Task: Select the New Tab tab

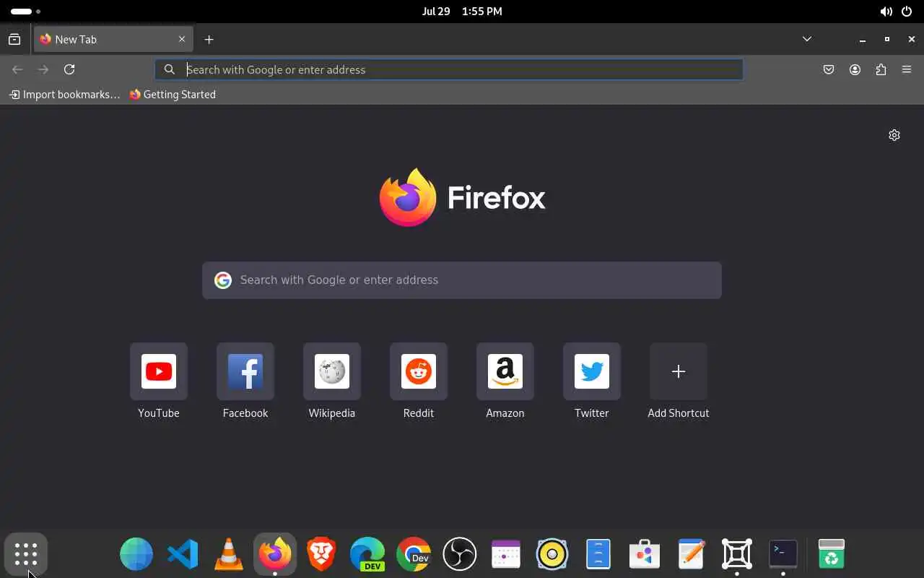Action: [x=113, y=40]
